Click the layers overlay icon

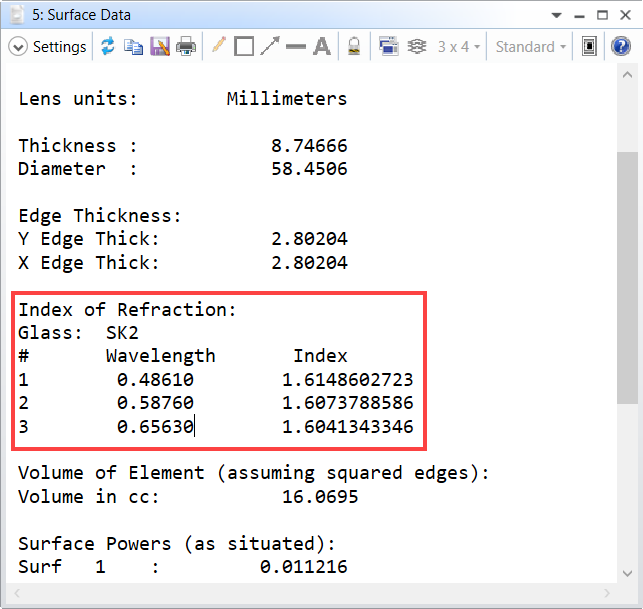point(417,46)
